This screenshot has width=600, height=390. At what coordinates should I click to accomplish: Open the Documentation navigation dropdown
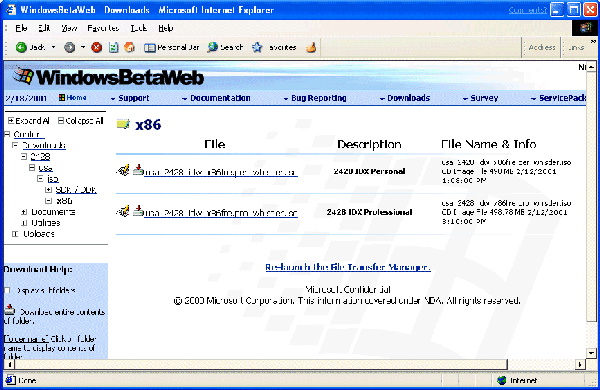click(216, 98)
